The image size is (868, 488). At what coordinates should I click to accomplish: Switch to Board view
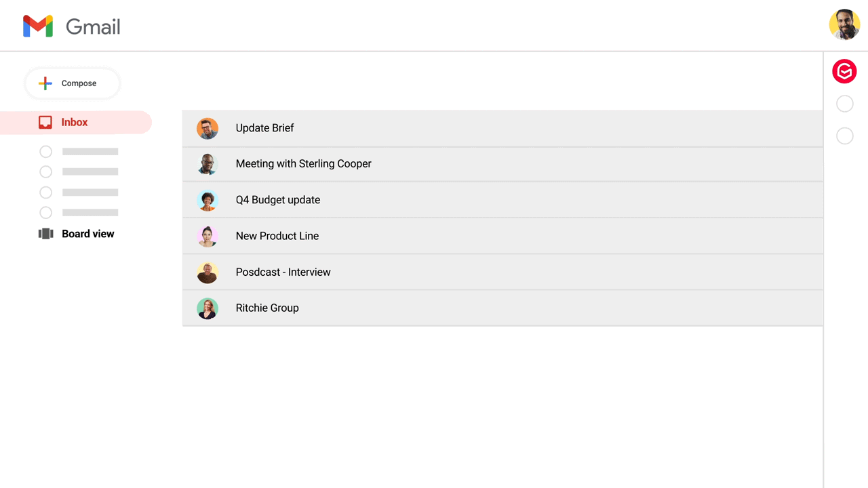click(x=88, y=234)
